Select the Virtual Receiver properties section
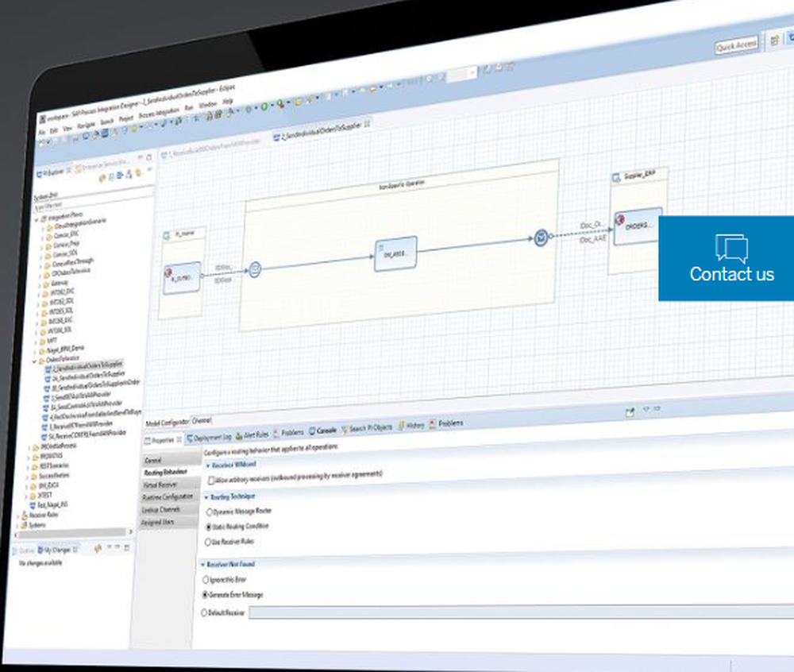 coord(170,485)
